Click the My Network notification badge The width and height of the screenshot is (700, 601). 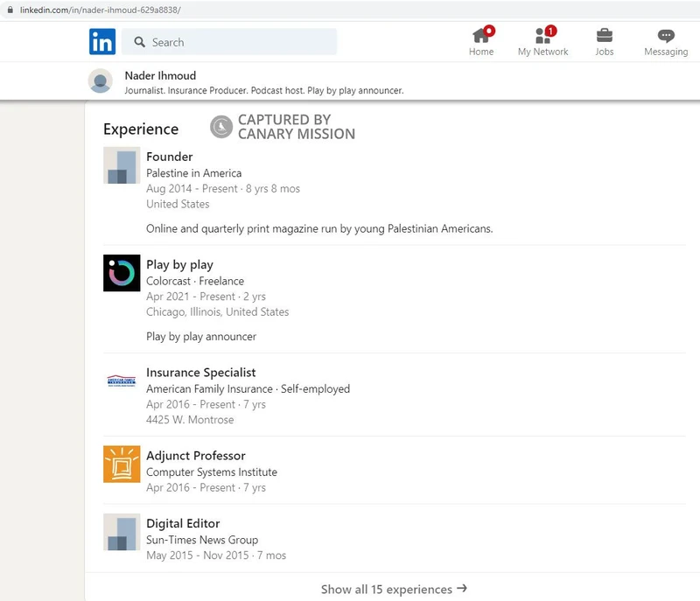(x=551, y=31)
